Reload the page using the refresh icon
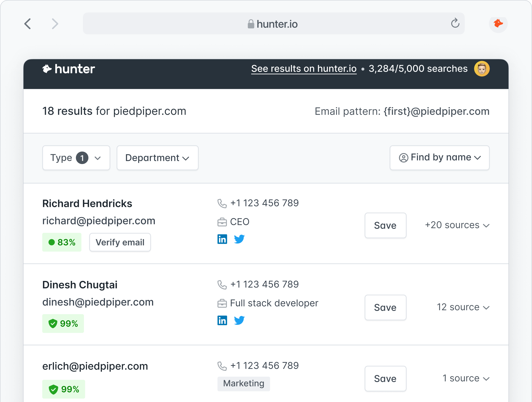 click(455, 23)
